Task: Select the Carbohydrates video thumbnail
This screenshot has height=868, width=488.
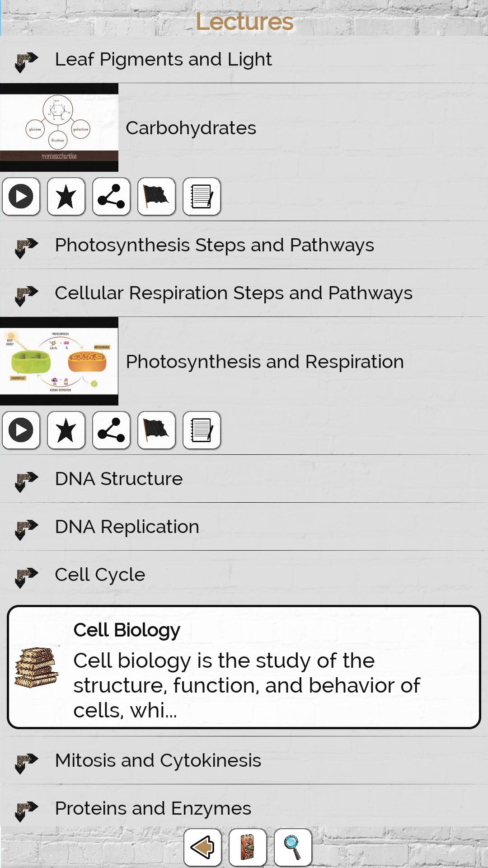Action: pos(59,127)
